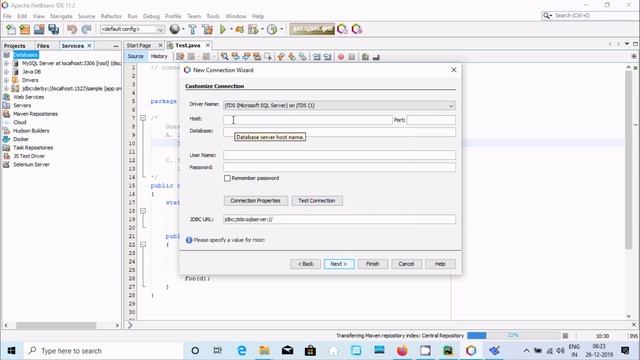Viewport: 640px width, 360px height.
Task: Click the Maven index transfer progress bar
Action: tap(513, 336)
